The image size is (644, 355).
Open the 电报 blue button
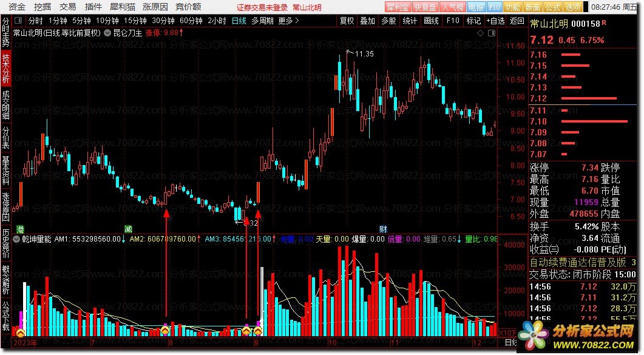click(x=476, y=7)
